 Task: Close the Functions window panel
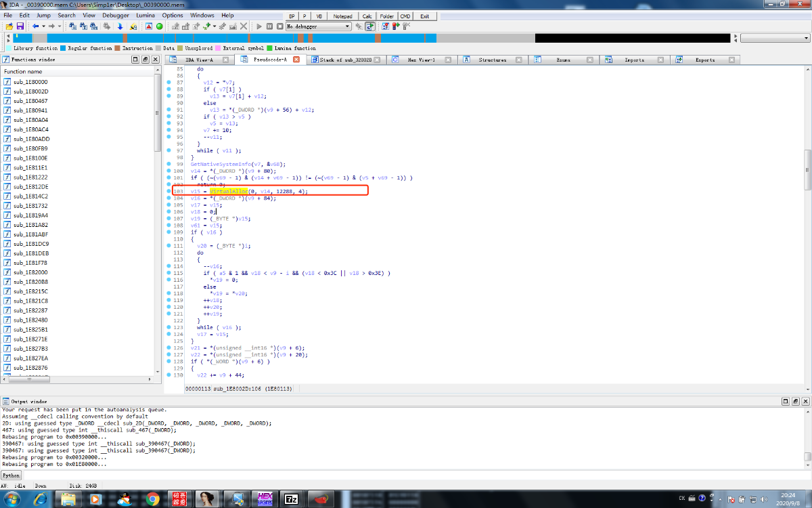[155, 60]
